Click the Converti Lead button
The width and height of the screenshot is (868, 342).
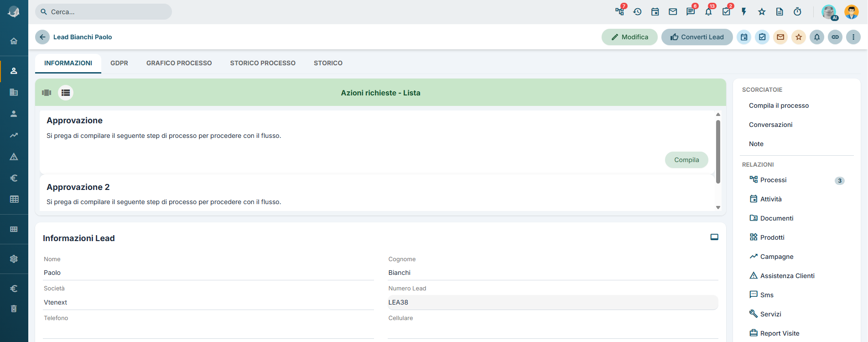[697, 37]
